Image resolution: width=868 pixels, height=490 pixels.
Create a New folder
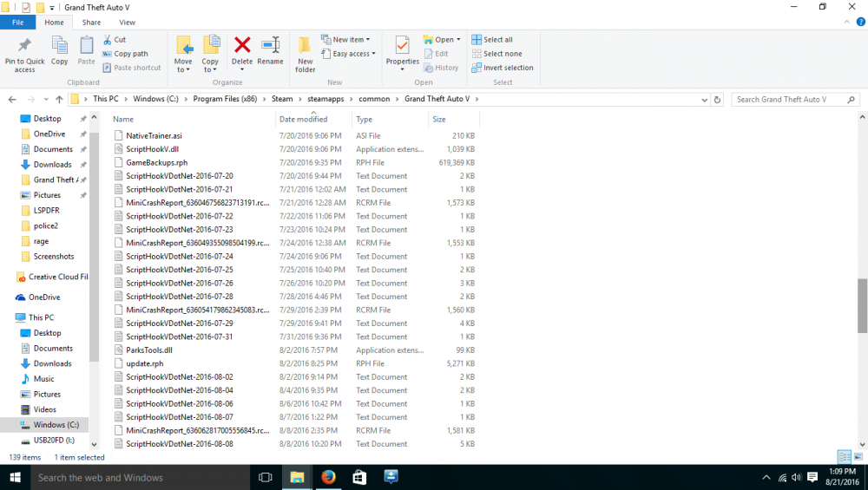coord(305,54)
